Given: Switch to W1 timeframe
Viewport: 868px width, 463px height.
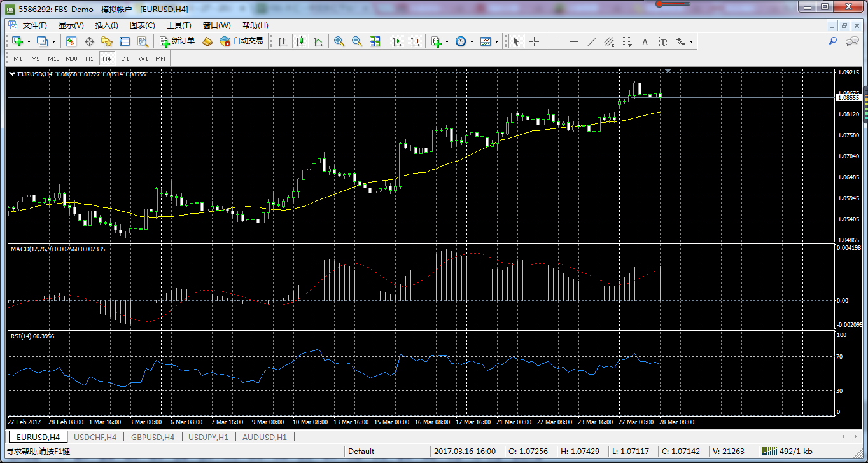Looking at the screenshot, I should (143, 59).
